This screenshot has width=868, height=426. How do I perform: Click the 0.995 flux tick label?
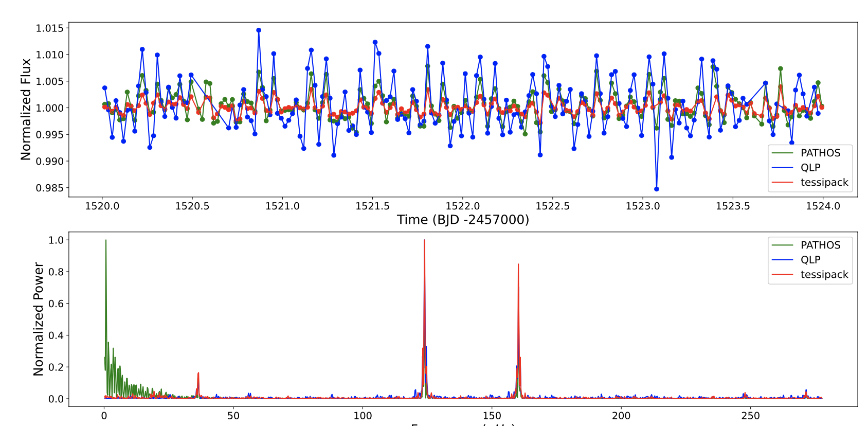pos(50,135)
